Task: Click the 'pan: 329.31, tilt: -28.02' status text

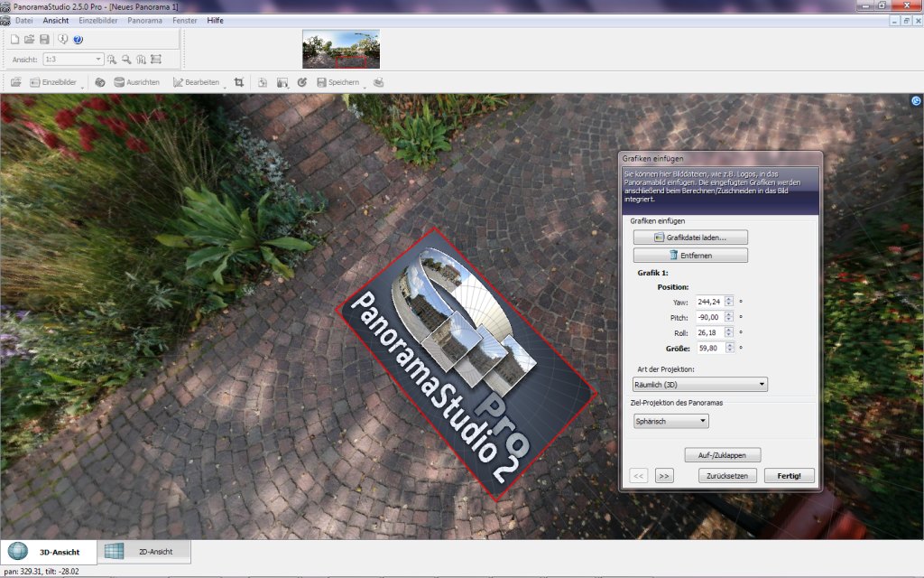Action: [x=42, y=571]
